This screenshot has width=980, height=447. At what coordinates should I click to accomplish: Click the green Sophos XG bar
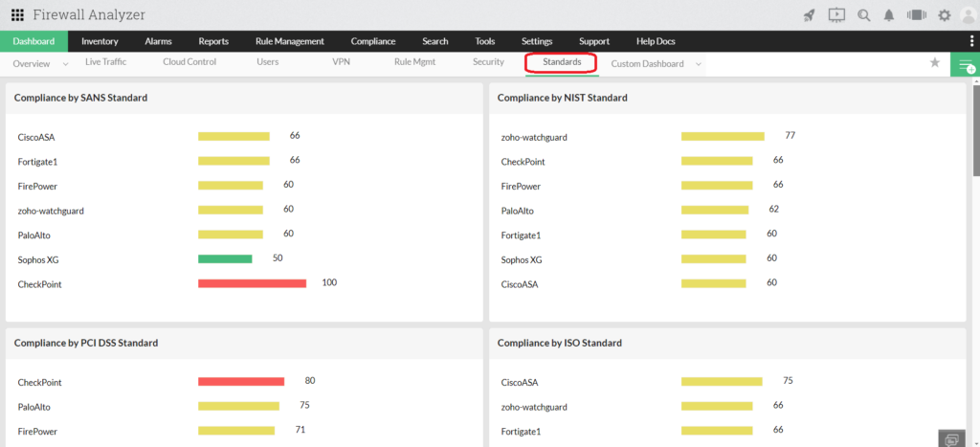point(225,258)
